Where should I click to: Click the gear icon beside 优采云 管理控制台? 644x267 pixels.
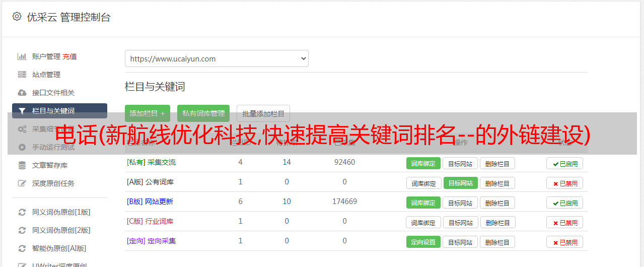17,17
